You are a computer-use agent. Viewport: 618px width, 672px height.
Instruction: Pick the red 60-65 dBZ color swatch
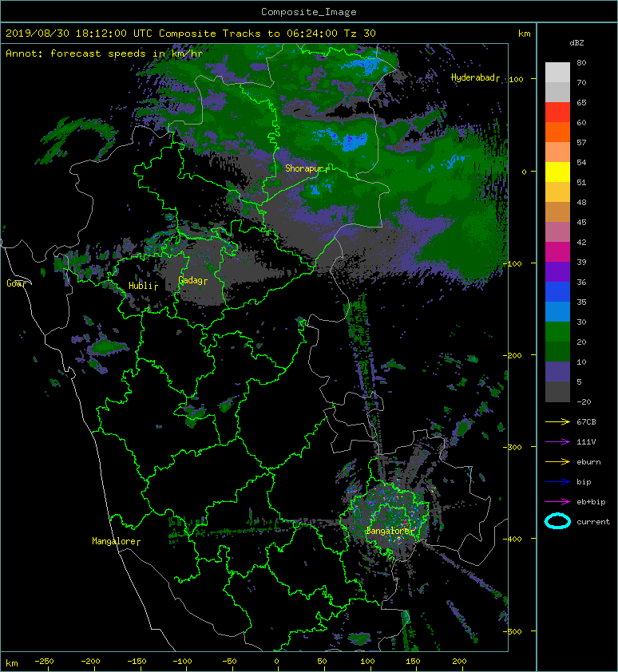pyautogui.click(x=557, y=113)
